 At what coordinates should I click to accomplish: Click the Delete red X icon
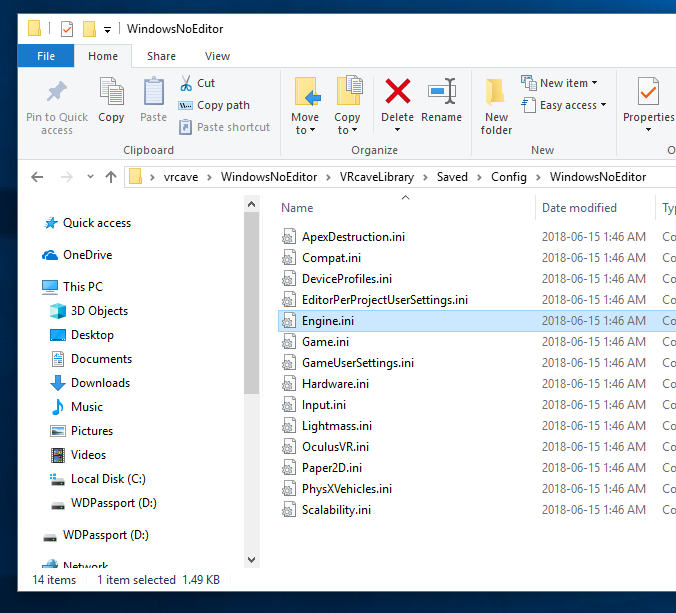(x=397, y=93)
